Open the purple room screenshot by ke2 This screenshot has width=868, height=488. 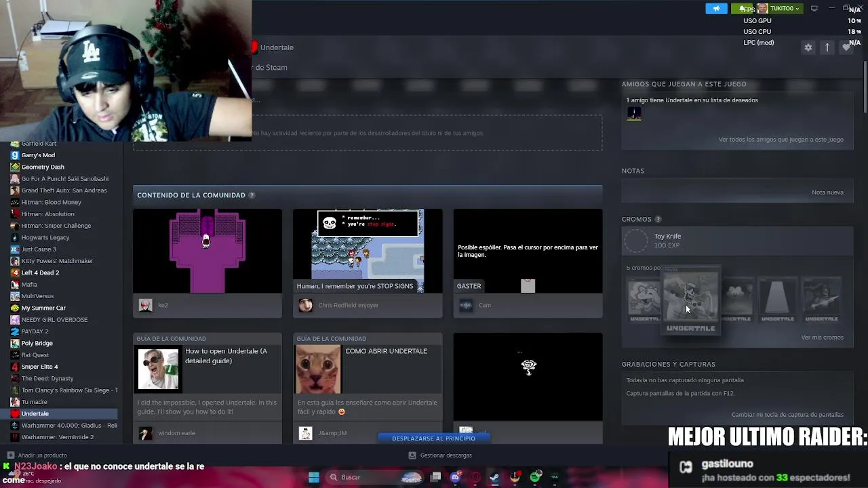click(x=207, y=251)
